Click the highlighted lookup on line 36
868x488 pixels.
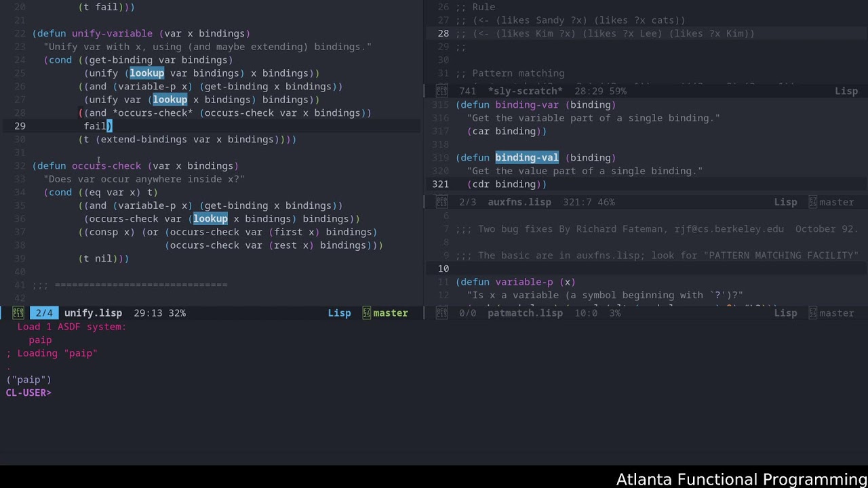[210, 219]
